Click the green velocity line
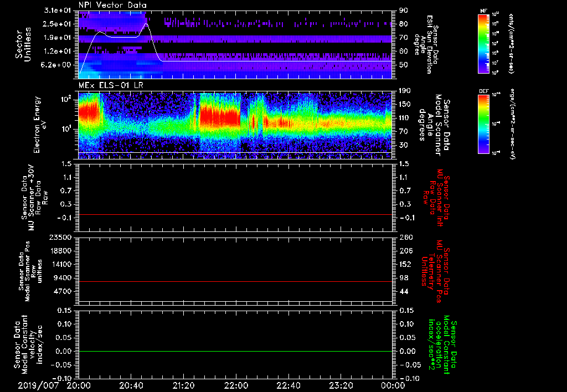The image size is (567, 392). coord(235,352)
